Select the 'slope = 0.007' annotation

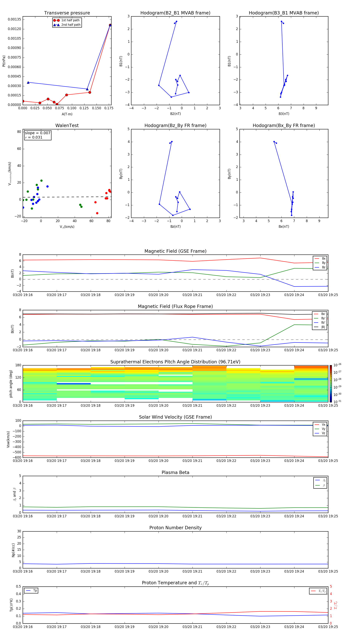(38, 133)
